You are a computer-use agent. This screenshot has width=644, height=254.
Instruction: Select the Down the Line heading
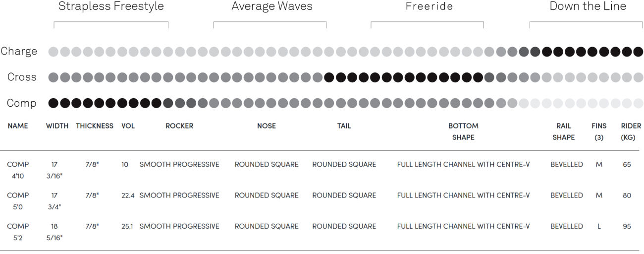[x=588, y=7]
